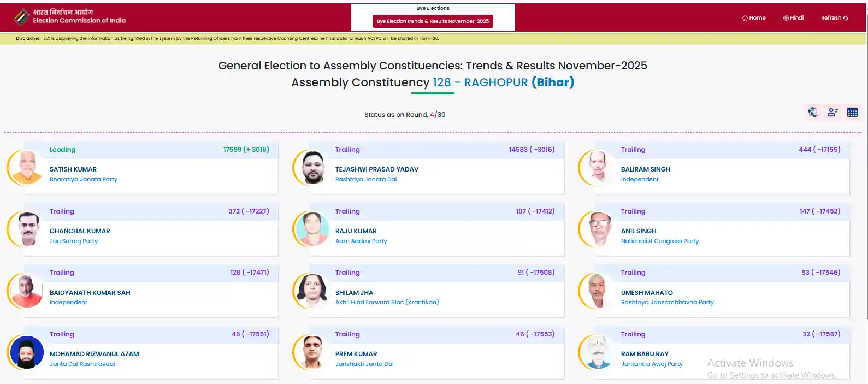Go to the Home page

754,18
